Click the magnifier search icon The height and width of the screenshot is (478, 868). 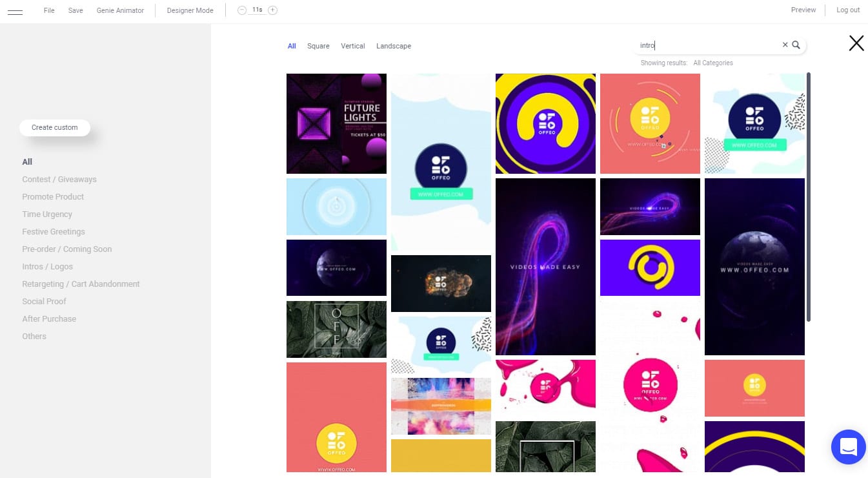(x=796, y=45)
